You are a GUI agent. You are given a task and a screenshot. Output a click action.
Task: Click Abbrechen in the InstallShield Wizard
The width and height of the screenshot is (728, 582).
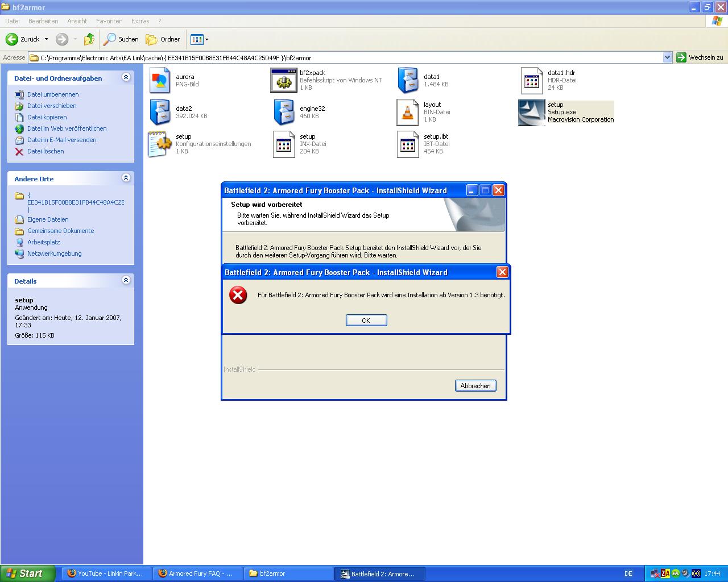(475, 386)
